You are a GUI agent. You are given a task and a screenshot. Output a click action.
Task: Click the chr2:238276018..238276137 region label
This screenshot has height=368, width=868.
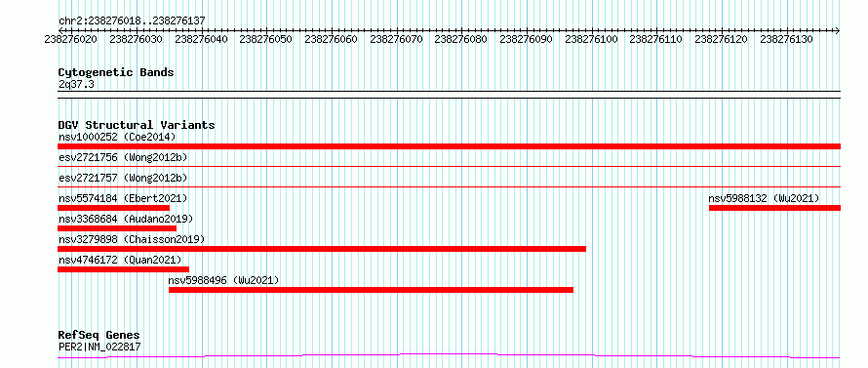(x=132, y=21)
